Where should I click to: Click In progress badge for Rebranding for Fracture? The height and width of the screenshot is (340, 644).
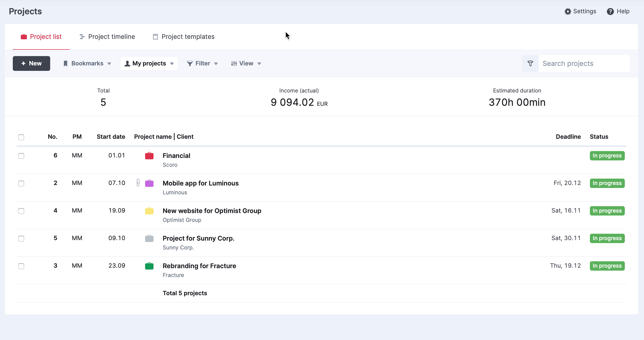[607, 266]
